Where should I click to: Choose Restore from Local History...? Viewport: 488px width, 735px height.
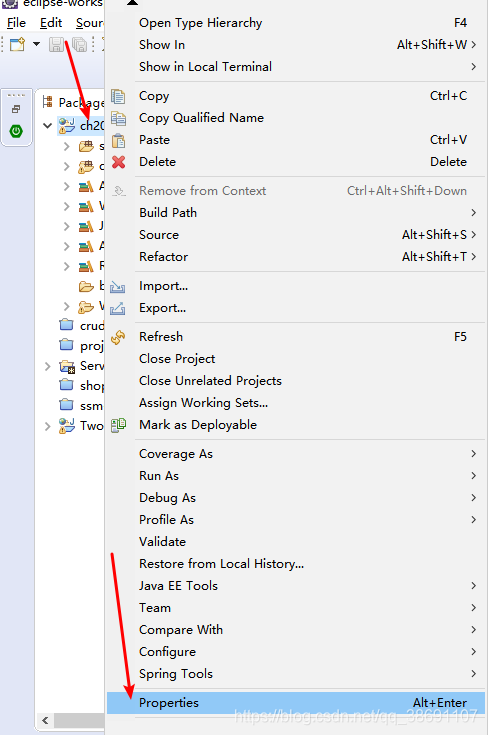(296, 564)
